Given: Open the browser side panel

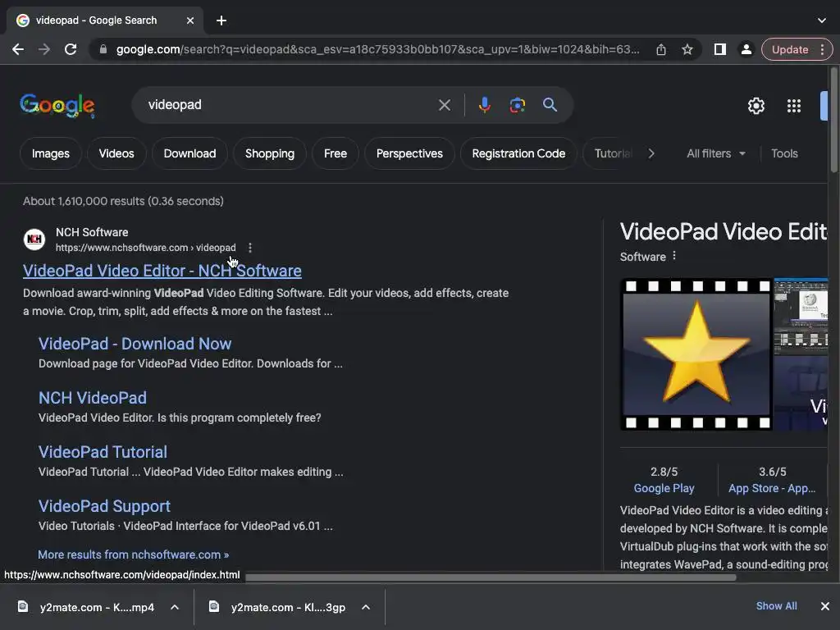Looking at the screenshot, I should point(719,49).
